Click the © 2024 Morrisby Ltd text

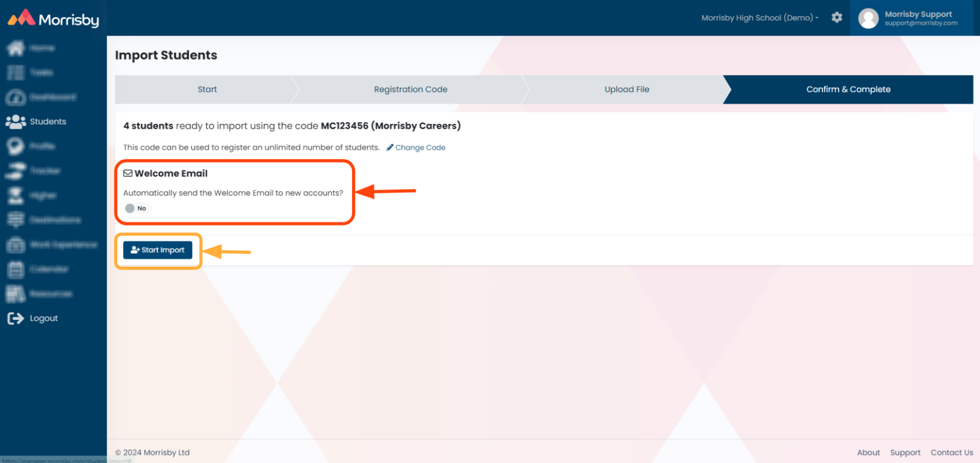tap(153, 453)
